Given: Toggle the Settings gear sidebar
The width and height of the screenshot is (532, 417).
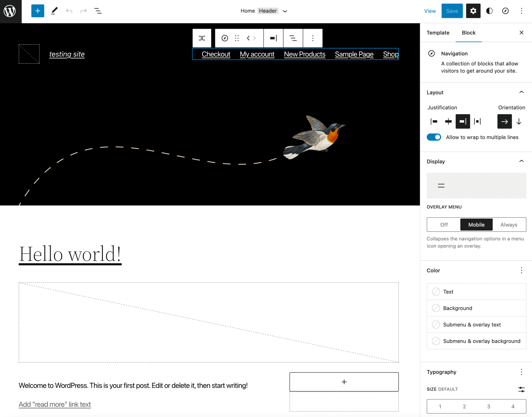Looking at the screenshot, I should click(x=473, y=11).
